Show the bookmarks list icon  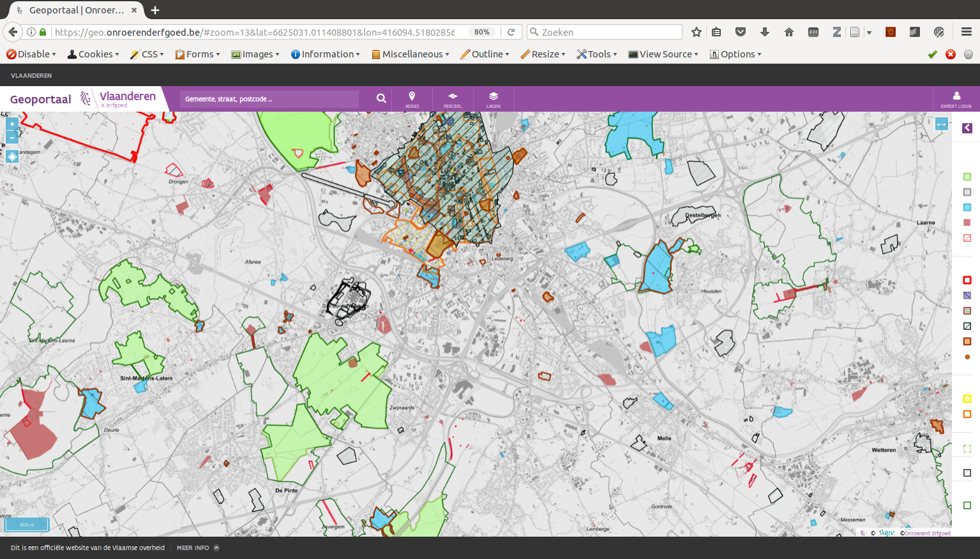pos(716,32)
